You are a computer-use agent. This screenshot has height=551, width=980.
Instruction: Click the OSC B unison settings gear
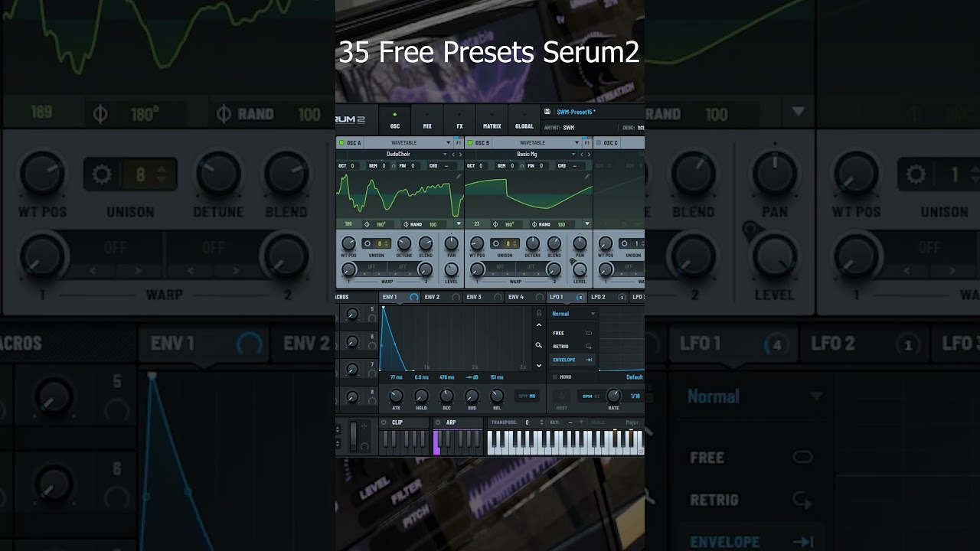(x=496, y=243)
